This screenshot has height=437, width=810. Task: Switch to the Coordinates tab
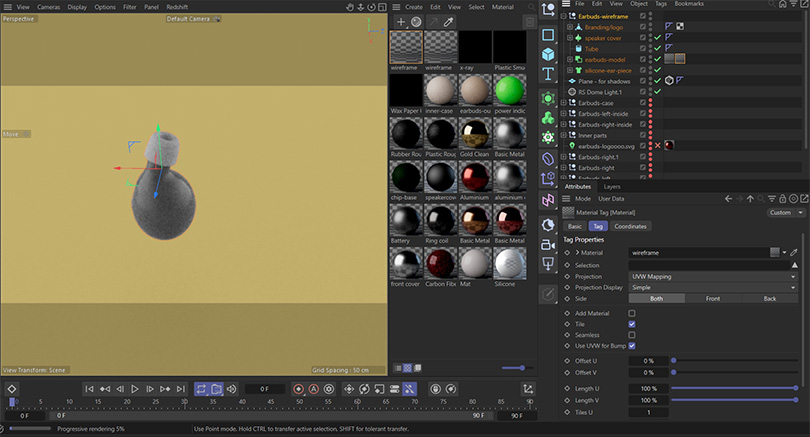(630, 226)
